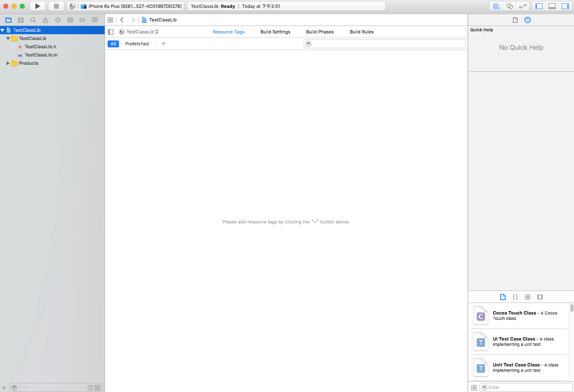This screenshot has width=574, height=392.
Task: Open the breakpoint navigator
Action: coord(82,20)
